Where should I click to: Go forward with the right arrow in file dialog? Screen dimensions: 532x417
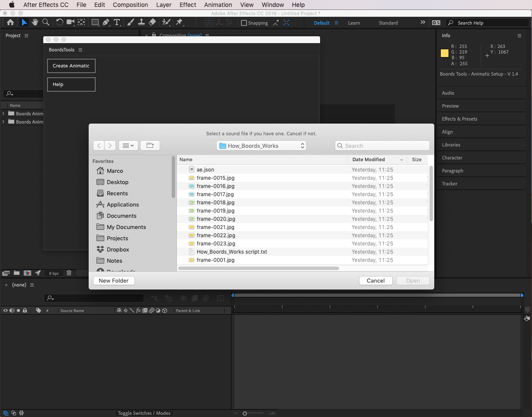pos(110,146)
